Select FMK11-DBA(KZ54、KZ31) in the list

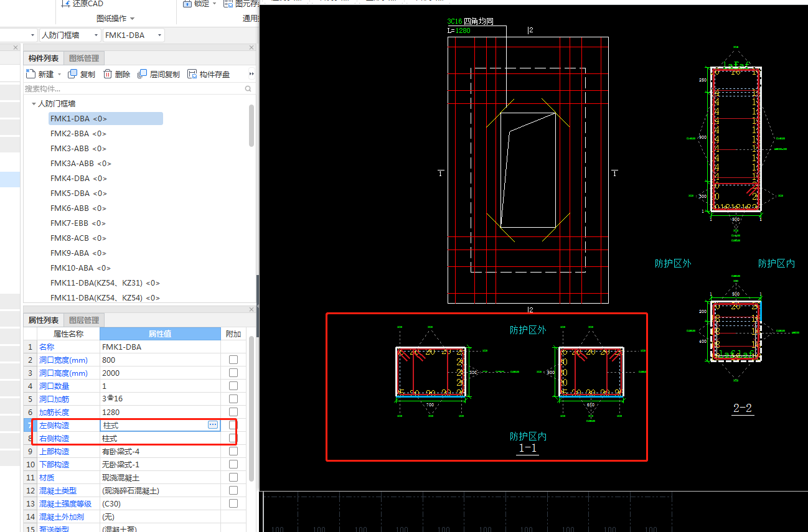click(x=105, y=283)
